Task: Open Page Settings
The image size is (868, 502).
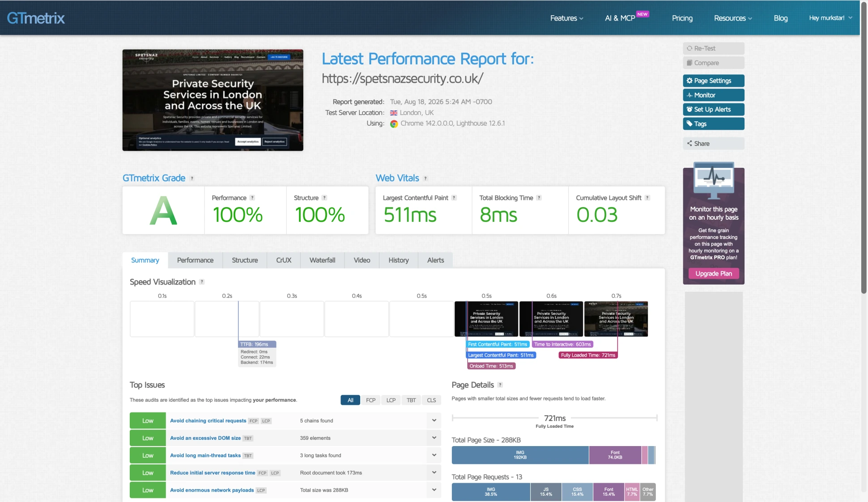Action: coord(714,81)
